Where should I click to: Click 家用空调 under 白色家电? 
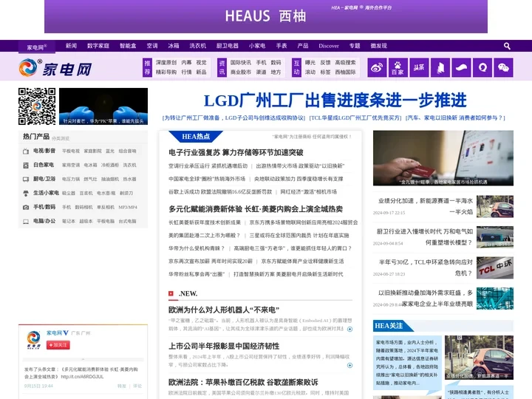pyautogui.click(x=71, y=166)
